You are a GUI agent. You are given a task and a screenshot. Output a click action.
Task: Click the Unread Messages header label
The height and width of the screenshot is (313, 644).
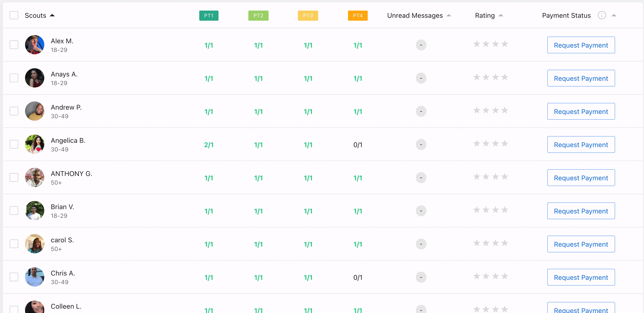pos(415,15)
